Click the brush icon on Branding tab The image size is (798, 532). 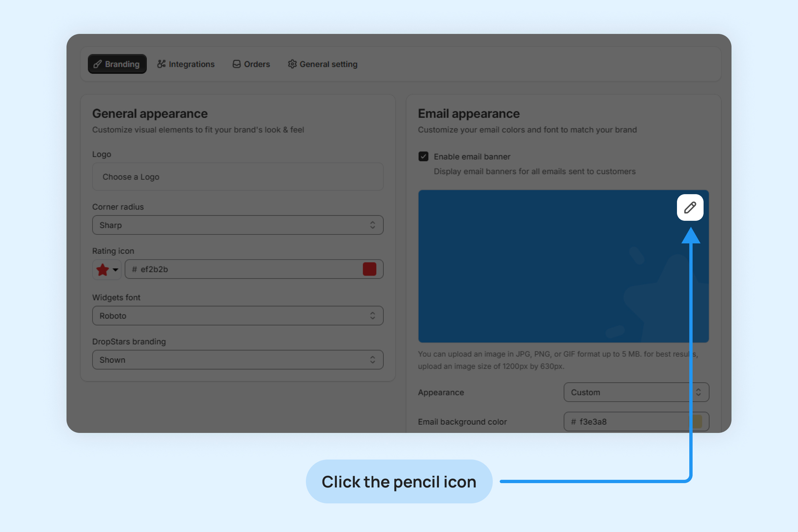pyautogui.click(x=98, y=64)
